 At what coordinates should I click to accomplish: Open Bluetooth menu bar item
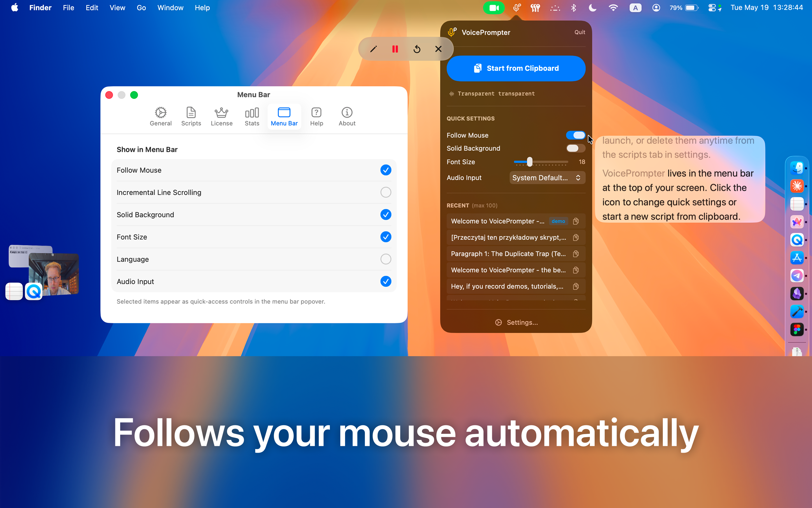573,8
